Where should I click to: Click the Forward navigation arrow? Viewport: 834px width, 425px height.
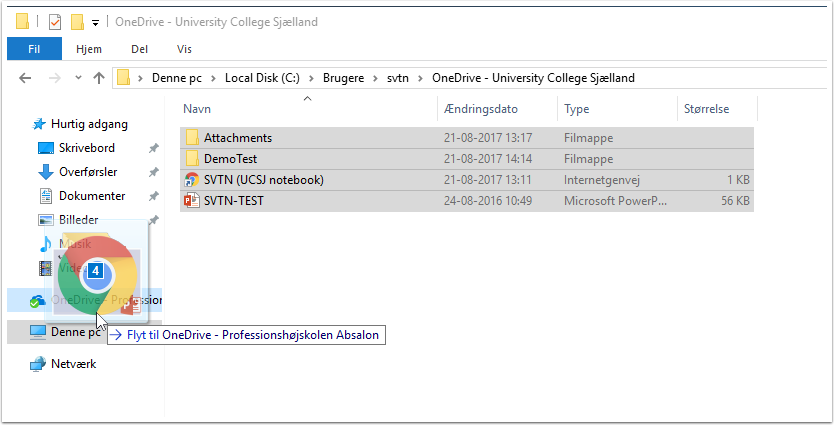click(54, 78)
